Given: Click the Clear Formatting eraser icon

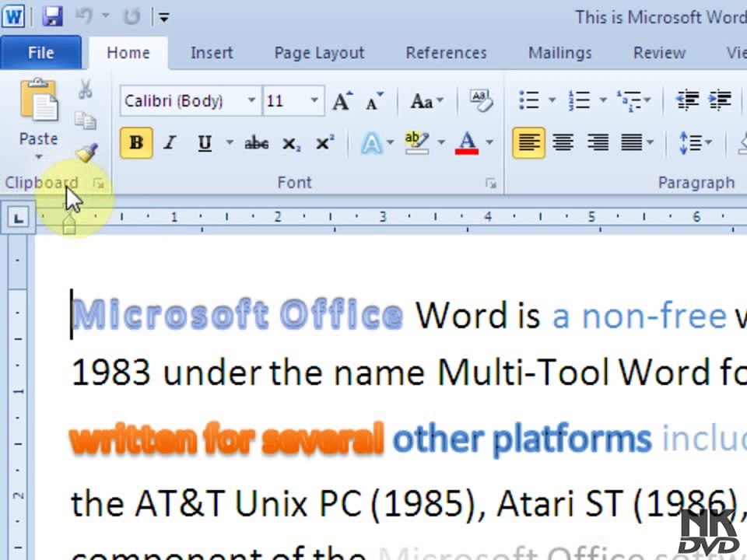Looking at the screenshot, I should coord(481,100).
